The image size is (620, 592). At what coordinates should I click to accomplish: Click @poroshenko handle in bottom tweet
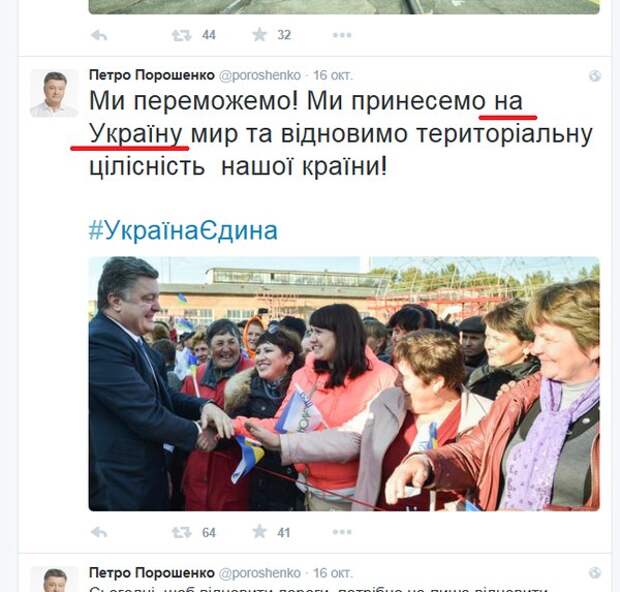point(260,573)
